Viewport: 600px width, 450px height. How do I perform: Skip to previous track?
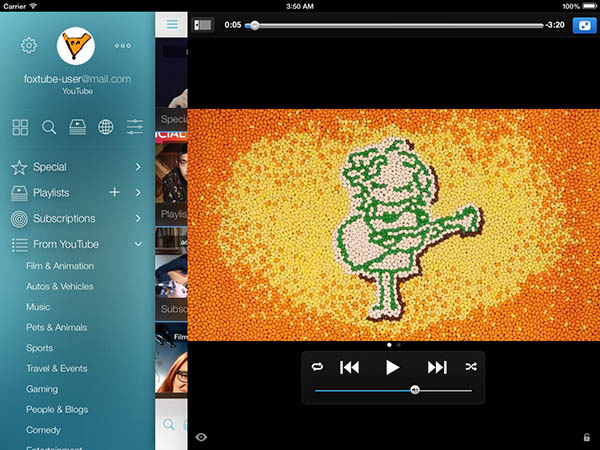pyautogui.click(x=349, y=367)
